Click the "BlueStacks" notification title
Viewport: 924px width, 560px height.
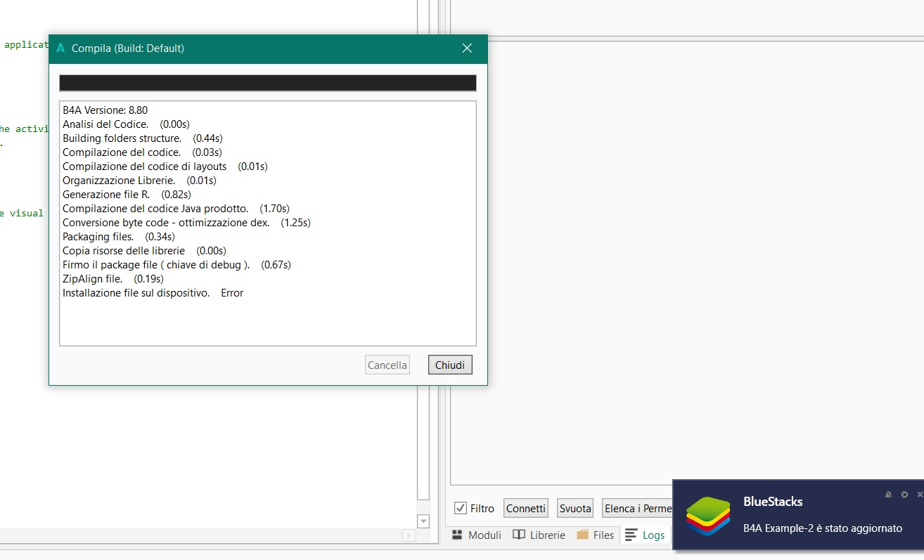point(773,502)
